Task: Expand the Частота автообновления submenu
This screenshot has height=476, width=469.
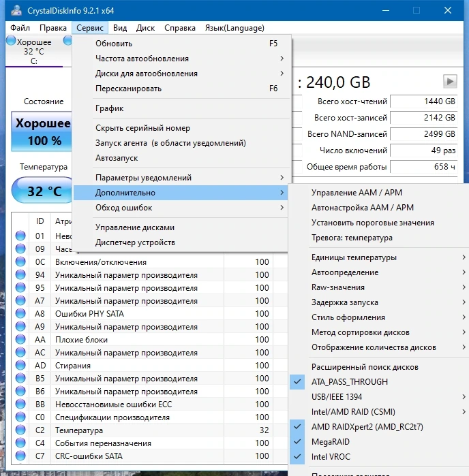Action: 181,59
